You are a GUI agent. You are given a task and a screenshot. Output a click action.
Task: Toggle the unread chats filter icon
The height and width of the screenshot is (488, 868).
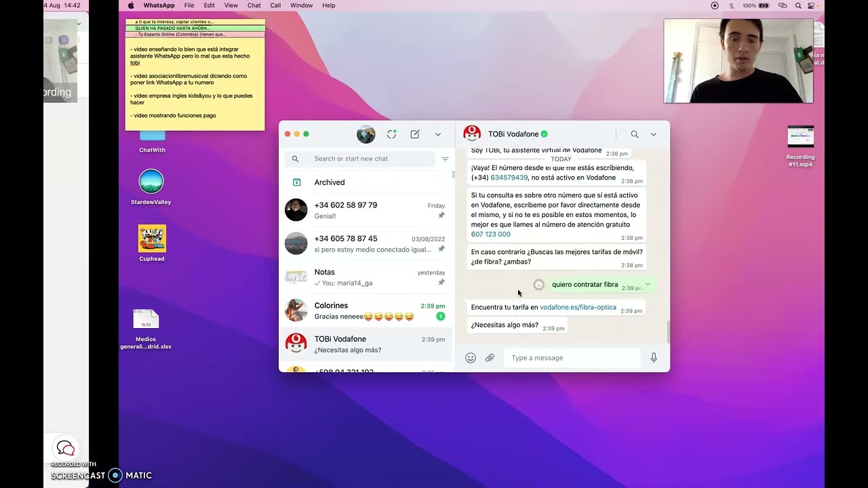pyautogui.click(x=446, y=159)
